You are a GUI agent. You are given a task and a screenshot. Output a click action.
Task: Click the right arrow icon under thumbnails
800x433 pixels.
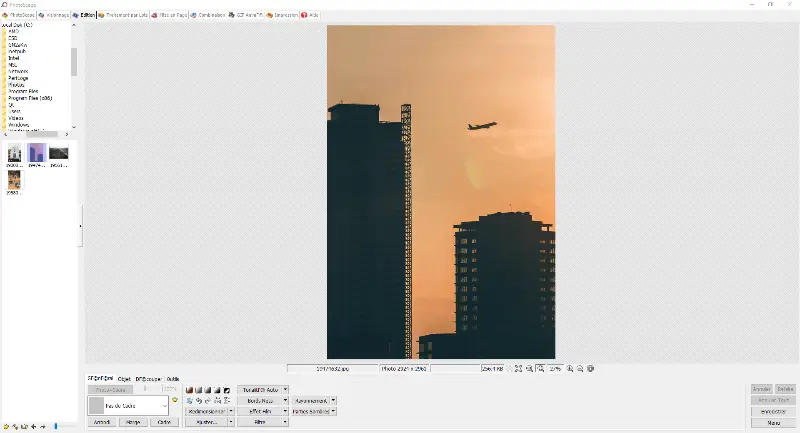(43, 426)
